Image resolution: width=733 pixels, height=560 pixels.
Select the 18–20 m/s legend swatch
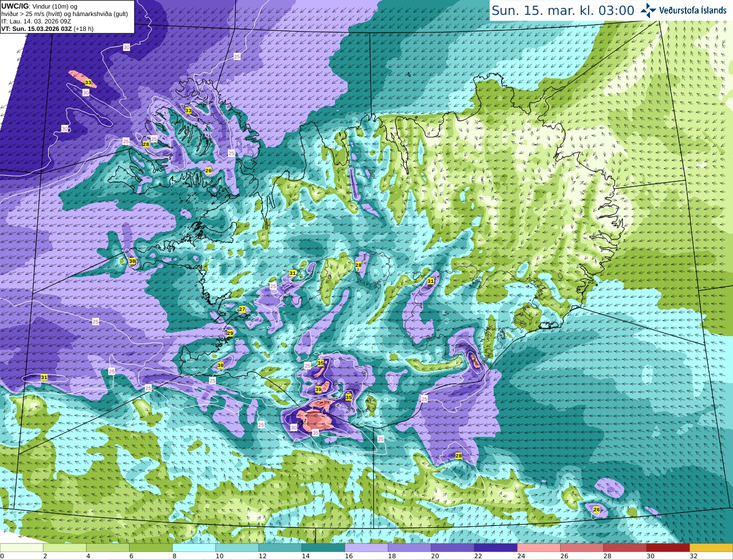(x=409, y=547)
